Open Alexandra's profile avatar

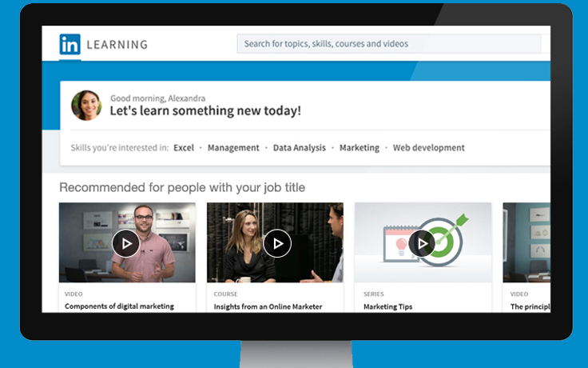[x=85, y=106]
